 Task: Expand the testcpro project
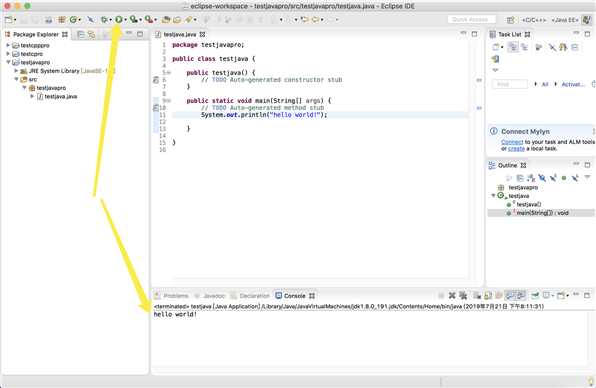point(8,54)
